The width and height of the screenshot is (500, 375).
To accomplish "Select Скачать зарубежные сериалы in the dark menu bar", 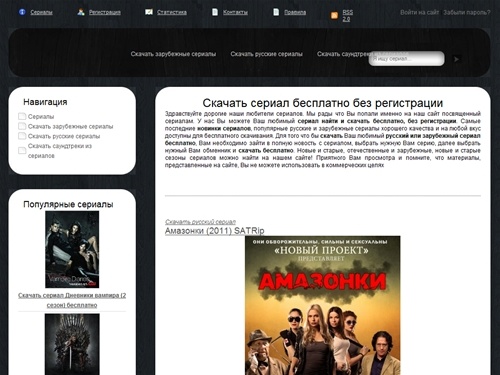I will point(173,54).
